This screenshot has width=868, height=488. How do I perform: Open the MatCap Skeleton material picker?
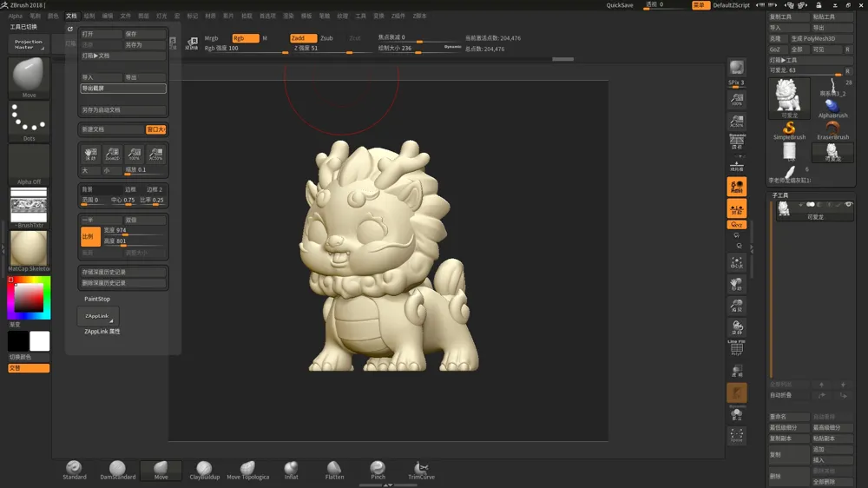coord(29,252)
